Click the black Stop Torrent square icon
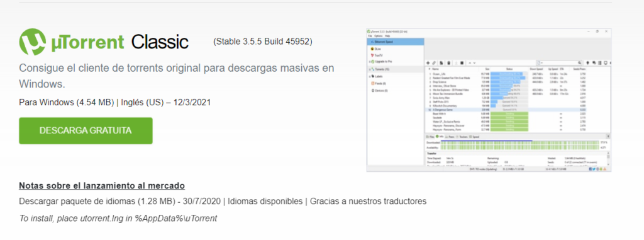Image resolution: width=644 pixels, height=240 pixels. point(462,63)
